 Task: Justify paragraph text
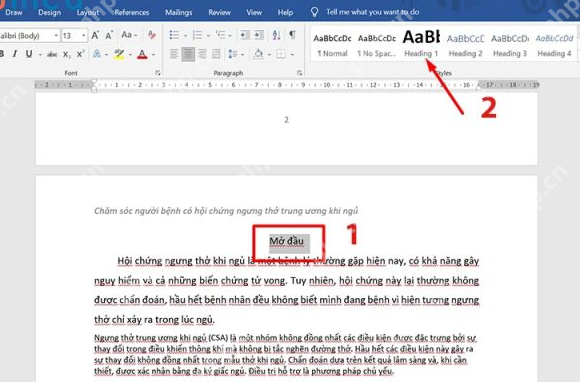click(216, 54)
